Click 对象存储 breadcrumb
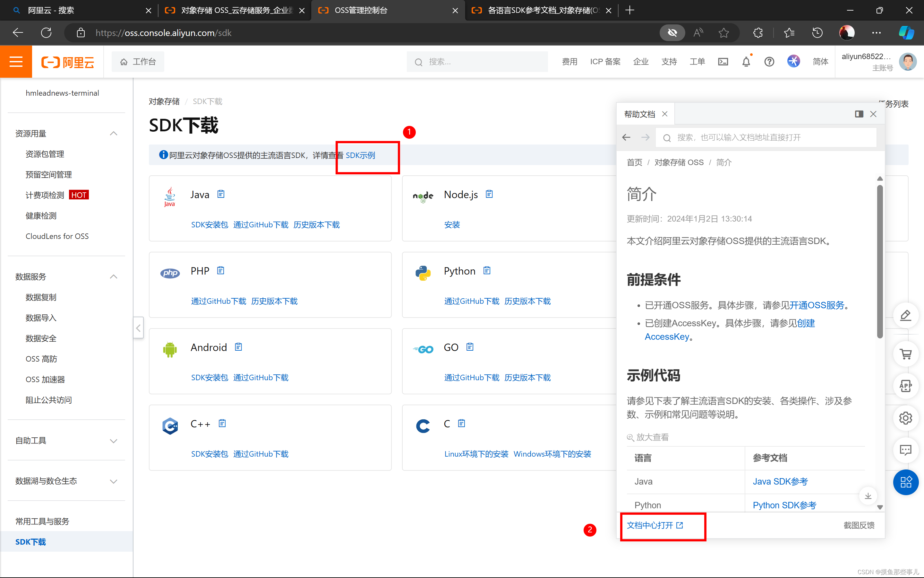 point(164,101)
